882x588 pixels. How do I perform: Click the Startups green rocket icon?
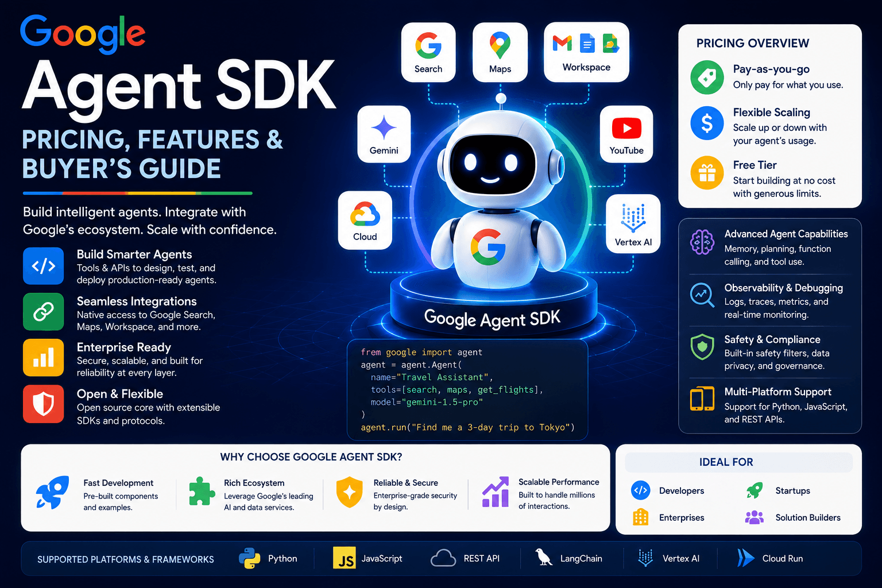point(755,490)
